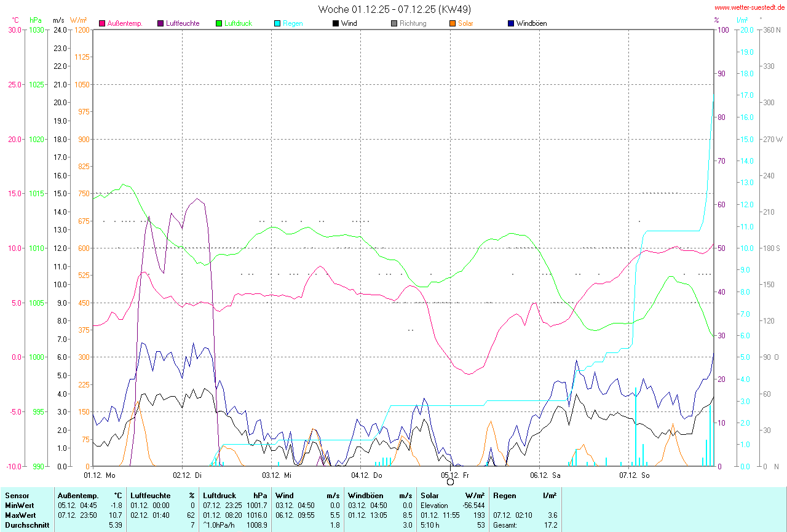Click the MaxWert row label
787x532 pixels.
pyautogui.click(x=19, y=515)
